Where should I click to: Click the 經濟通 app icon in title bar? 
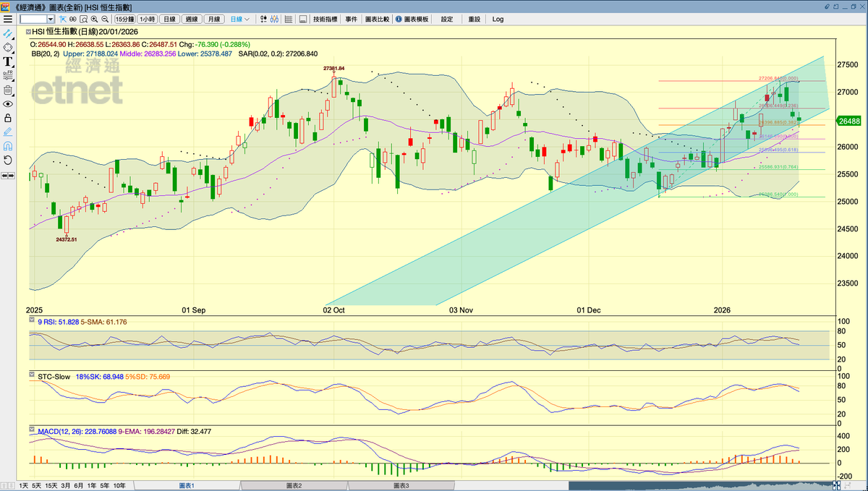(7, 6)
